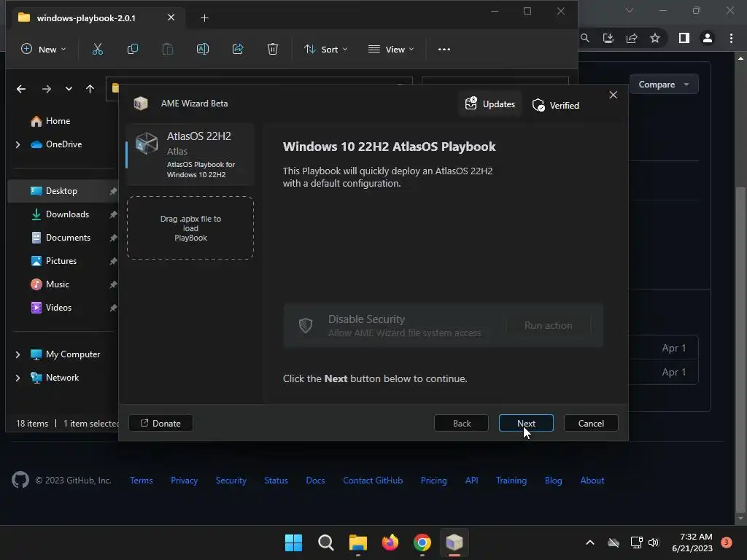Select Pictures in the navigation pane
747x560 pixels.
point(53,261)
